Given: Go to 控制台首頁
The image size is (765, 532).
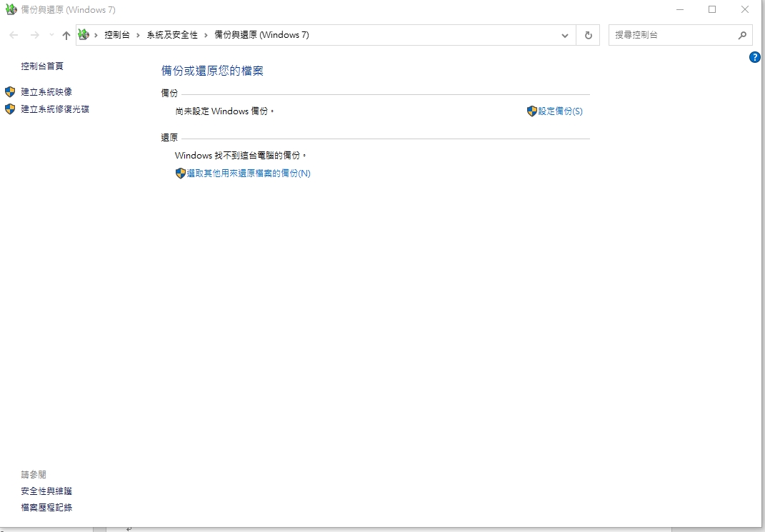Looking at the screenshot, I should (42, 66).
